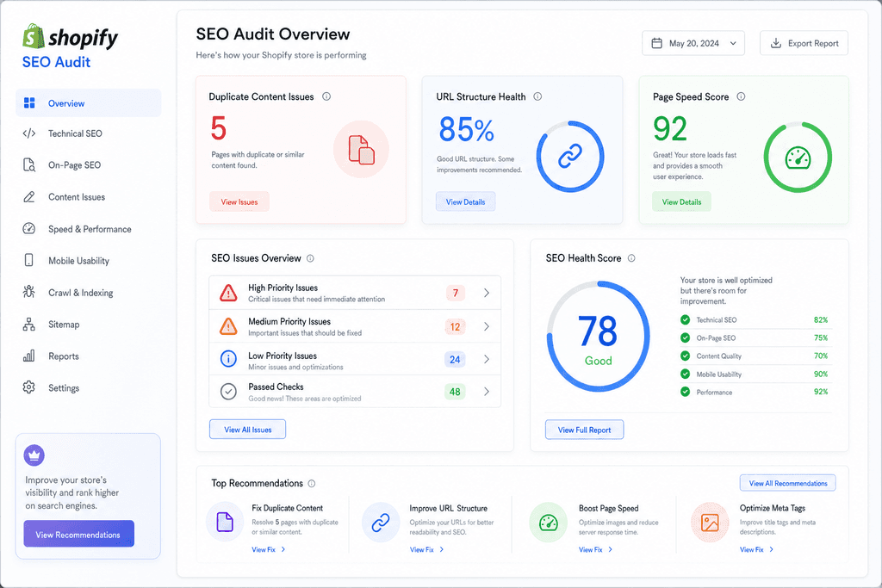
Task: Click View Details under URL Structure Health
Action: (465, 201)
